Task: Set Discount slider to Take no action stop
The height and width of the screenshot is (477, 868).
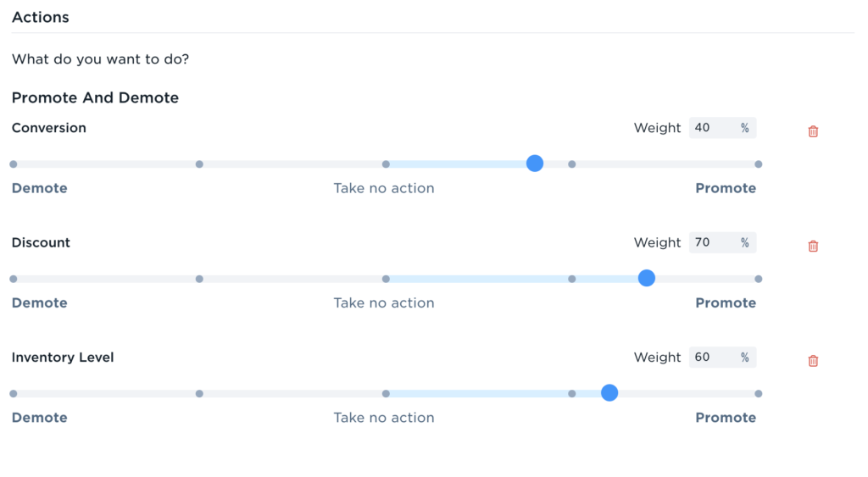Action: (x=386, y=279)
